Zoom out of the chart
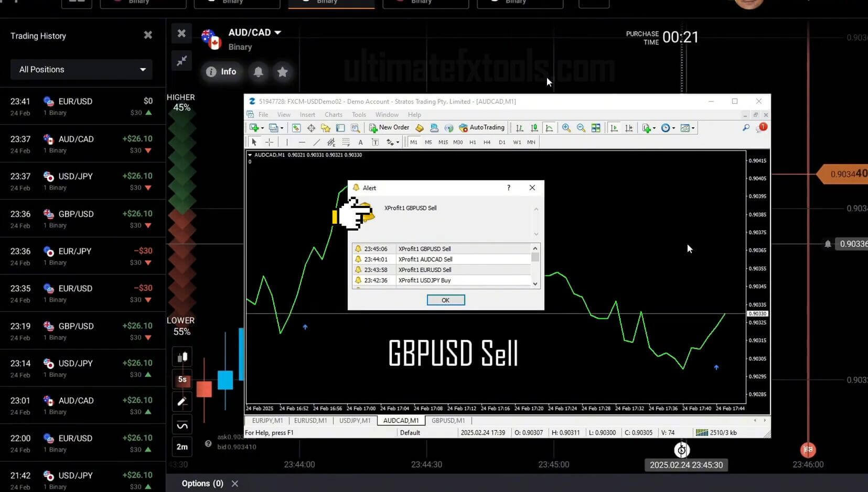This screenshot has height=492, width=868. pyautogui.click(x=581, y=127)
